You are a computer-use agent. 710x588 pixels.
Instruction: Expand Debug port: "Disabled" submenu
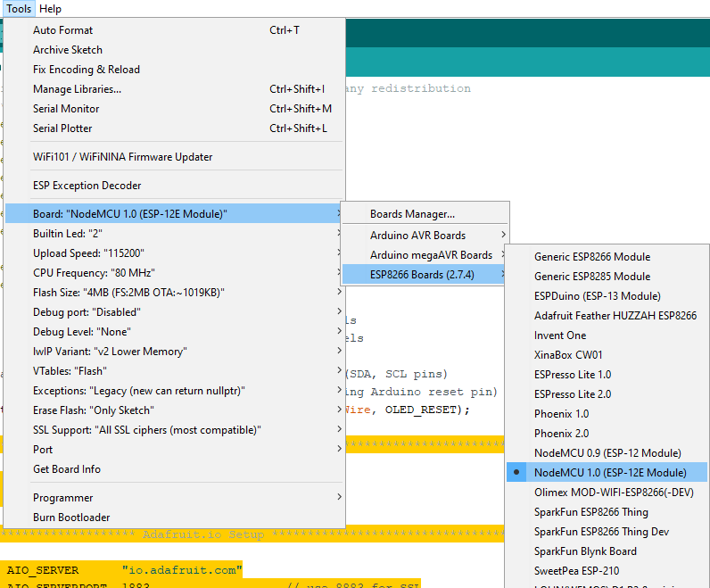pyautogui.click(x=174, y=312)
